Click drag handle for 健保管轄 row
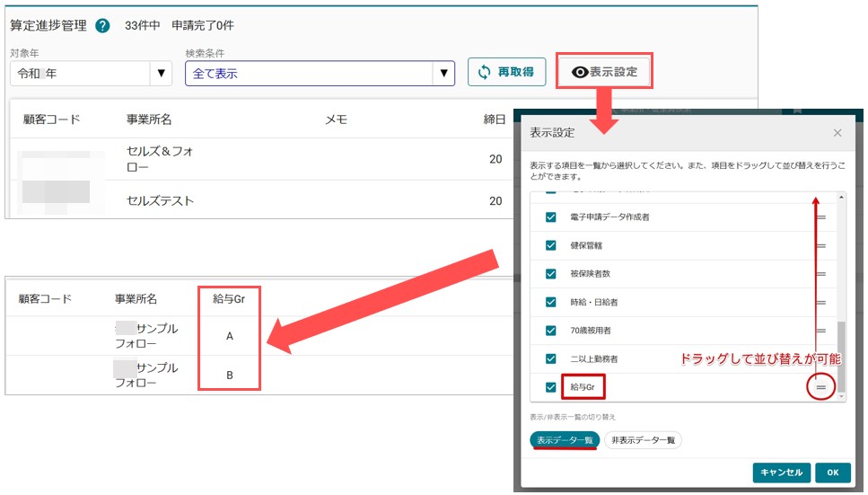 pos(820,245)
